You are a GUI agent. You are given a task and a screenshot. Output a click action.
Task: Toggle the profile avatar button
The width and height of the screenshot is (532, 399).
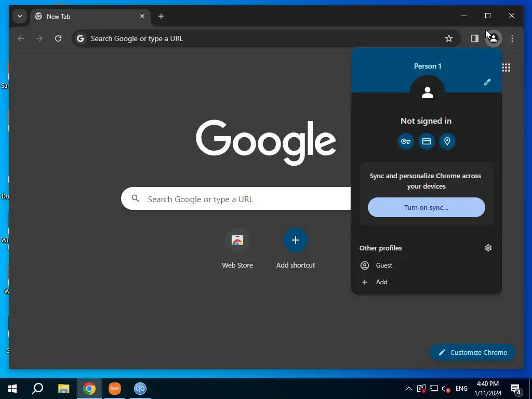pos(494,38)
